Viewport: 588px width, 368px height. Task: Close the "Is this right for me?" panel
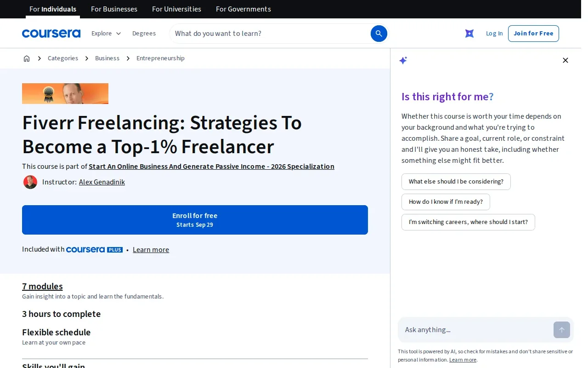coord(565,60)
